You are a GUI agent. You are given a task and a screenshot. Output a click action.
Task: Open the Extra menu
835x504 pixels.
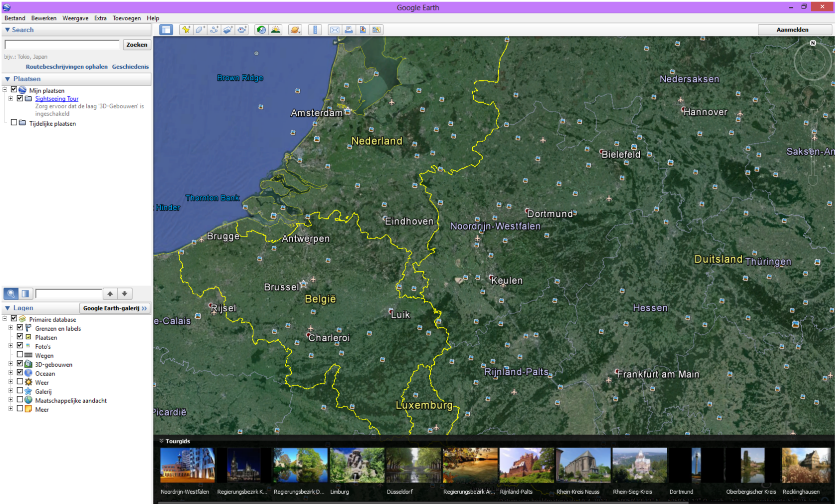101,18
